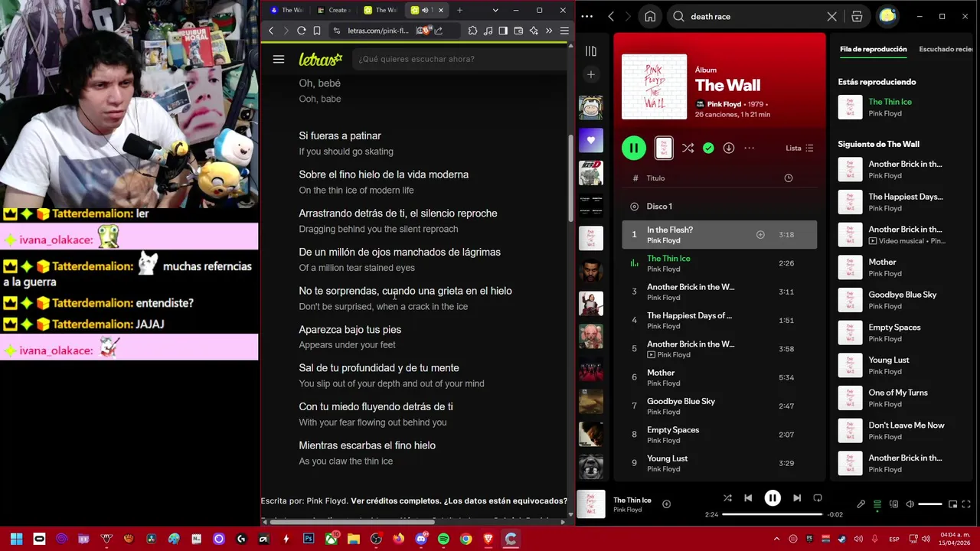This screenshot has height=551, width=980.
Task: Open Spotify user profile avatar
Action: [887, 16]
